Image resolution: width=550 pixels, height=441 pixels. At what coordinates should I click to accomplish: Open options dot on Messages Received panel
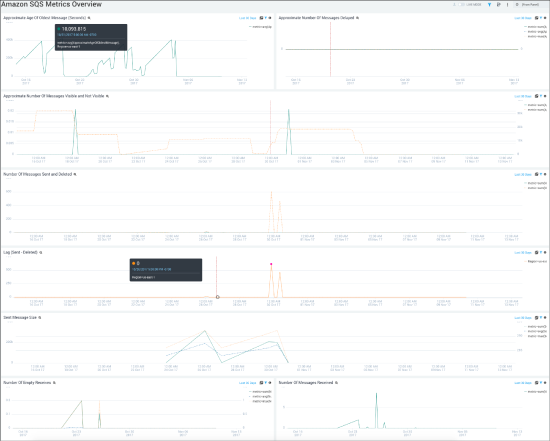(545, 383)
